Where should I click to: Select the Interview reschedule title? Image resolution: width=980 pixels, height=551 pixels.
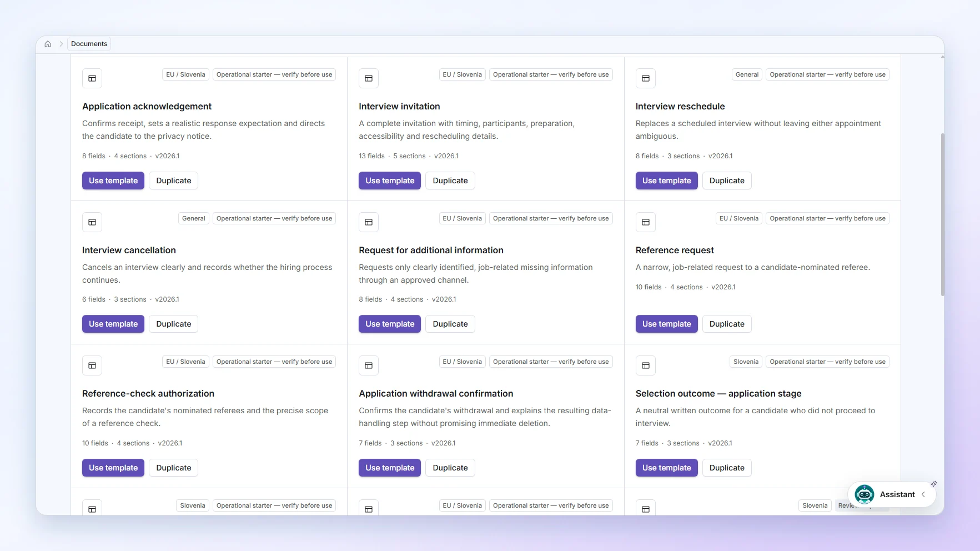pyautogui.click(x=680, y=106)
